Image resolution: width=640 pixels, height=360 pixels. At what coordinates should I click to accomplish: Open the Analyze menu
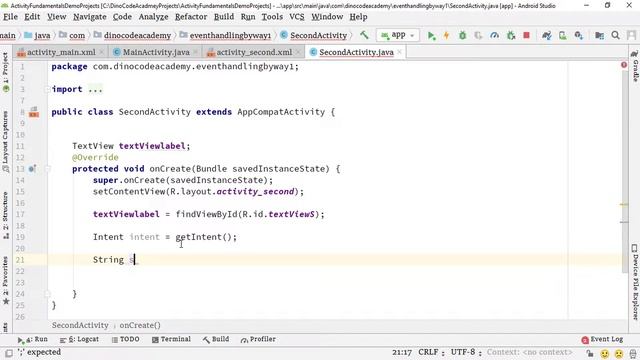pyautogui.click(x=153, y=17)
